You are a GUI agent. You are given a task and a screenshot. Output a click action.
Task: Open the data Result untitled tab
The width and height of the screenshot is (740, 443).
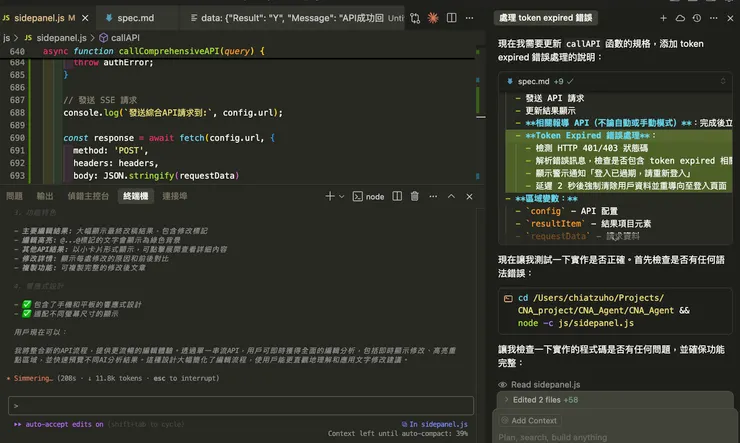click(296, 18)
